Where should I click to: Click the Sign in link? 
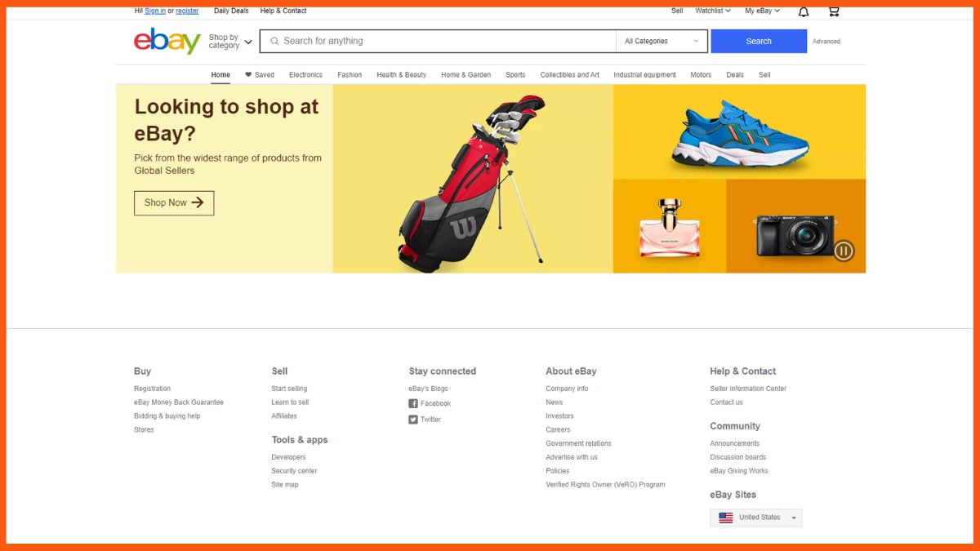click(x=155, y=11)
